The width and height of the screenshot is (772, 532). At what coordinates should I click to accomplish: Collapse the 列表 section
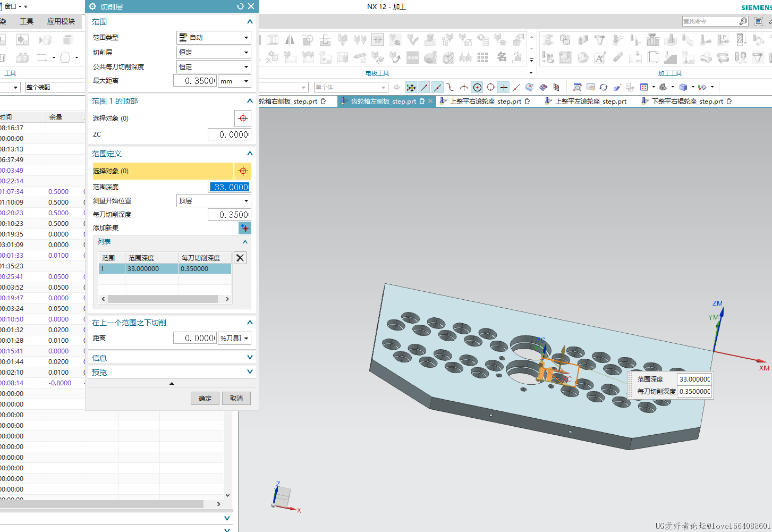click(x=245, y=242)
